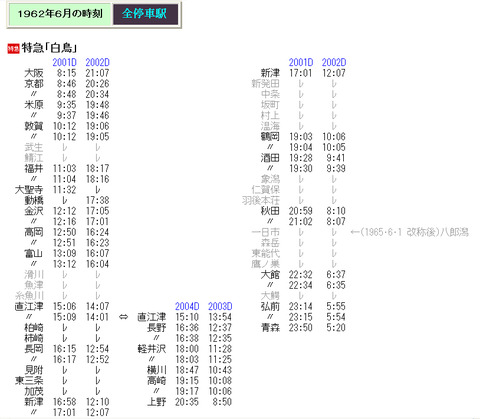Click the 12:12 time at 金沢
Image resolution: width=480 pixels, height=419 pixels.
[x=65, y=211]
